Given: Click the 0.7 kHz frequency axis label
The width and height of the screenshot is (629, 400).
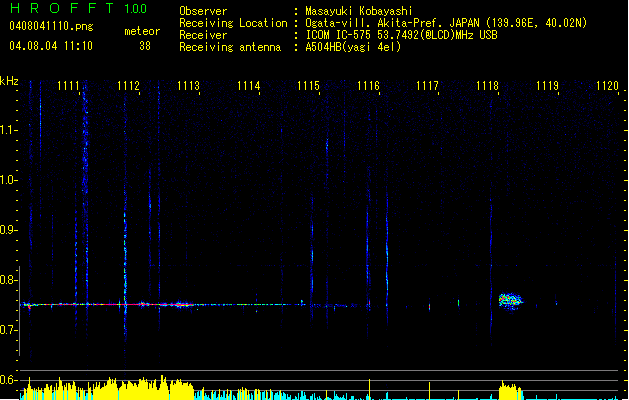Looking at the screenshot, I should pos(8,330).
